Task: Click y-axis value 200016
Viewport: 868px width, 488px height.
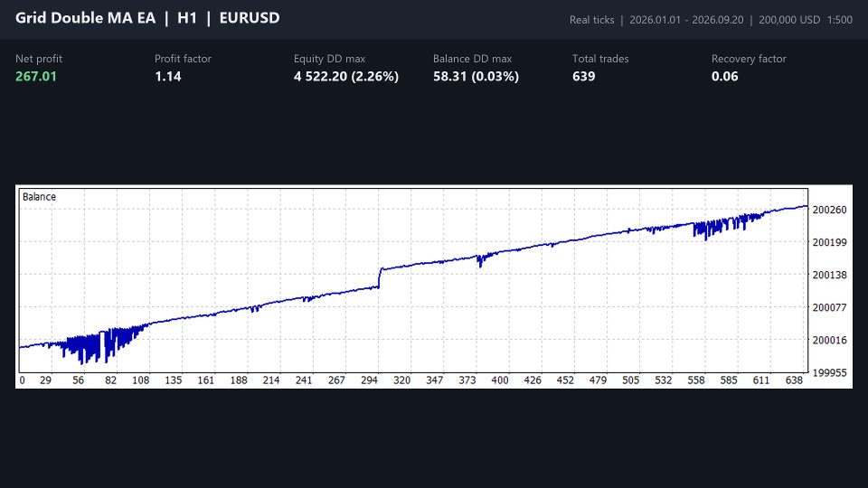Action: 829,341
